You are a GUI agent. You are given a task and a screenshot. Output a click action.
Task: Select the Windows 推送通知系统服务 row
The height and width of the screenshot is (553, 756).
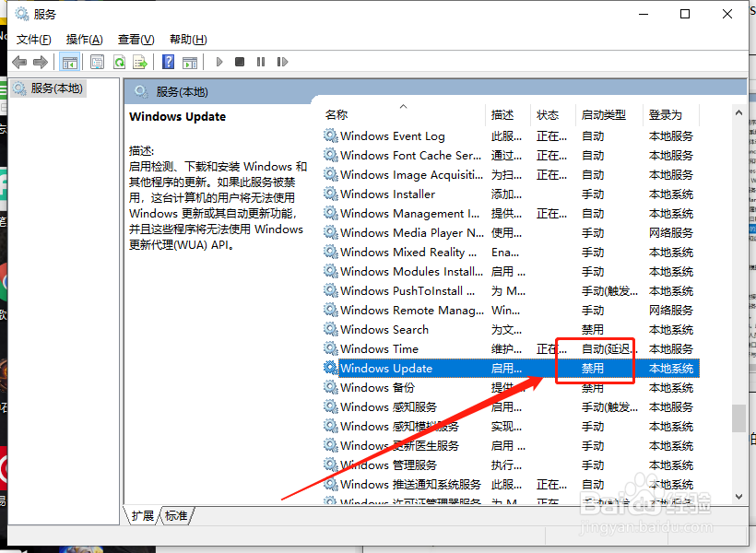coord(511,484)
